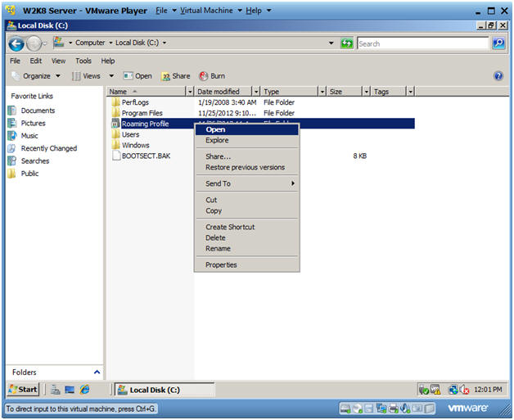The image size is (514, 420).
Task: Select the BOOTSECT.BAK file
Action: tap(146, 156)
